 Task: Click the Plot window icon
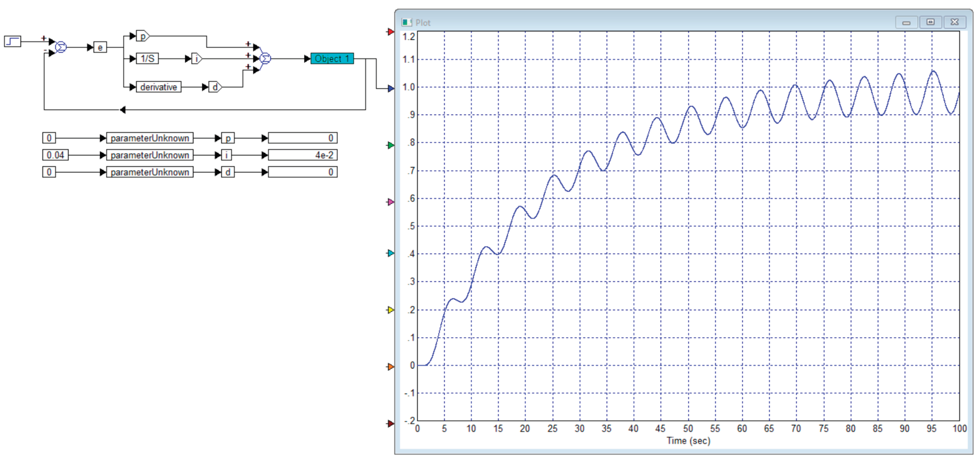tap(407, 22)
